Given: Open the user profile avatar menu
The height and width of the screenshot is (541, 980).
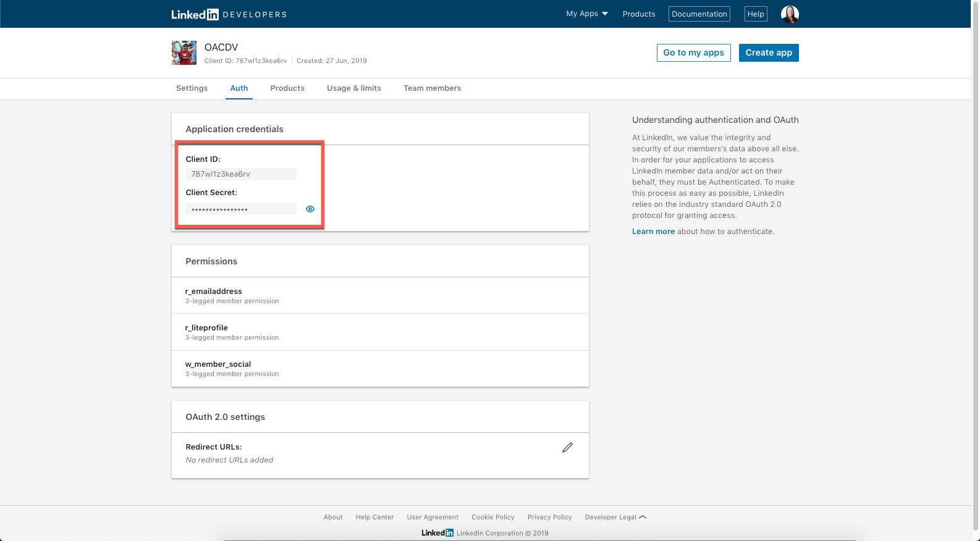Looking at the screenshot, I should pos(790,14).
